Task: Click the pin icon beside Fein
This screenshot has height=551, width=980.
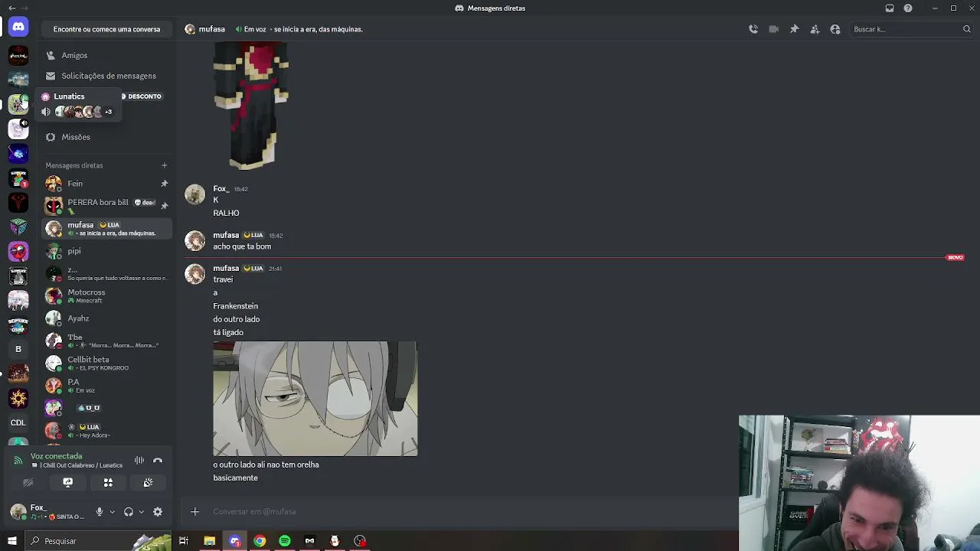Action: (164, 184)
